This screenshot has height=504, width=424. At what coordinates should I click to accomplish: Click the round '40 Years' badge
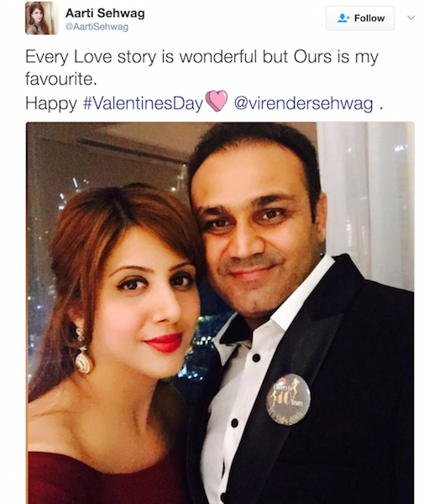tap(288, 399)
